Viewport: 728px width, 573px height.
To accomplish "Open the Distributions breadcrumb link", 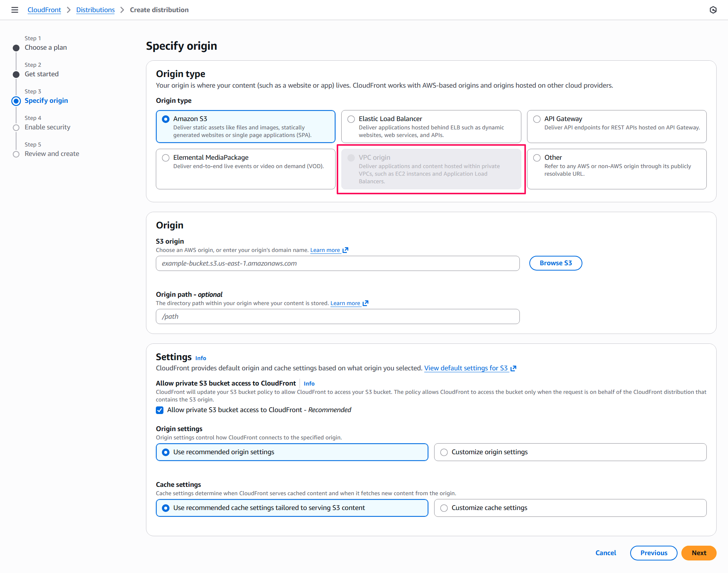I will coord(95,10).
